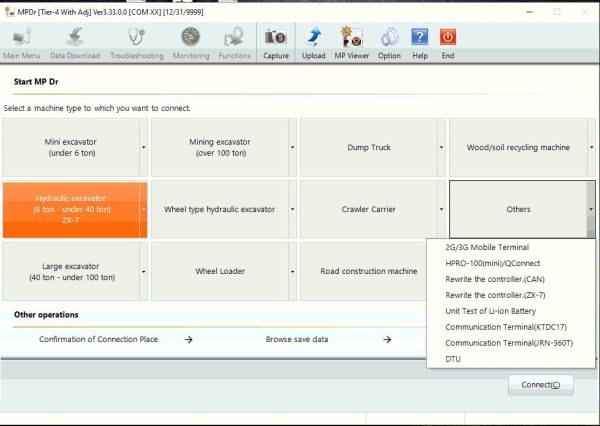Select Wheel type hydraulic excavator
600x426 pixels.
point(220,209)
